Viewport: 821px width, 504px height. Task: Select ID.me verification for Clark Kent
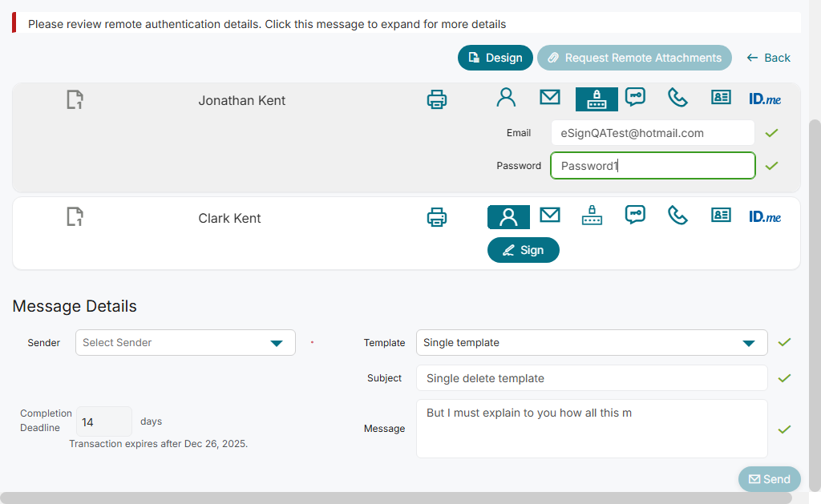(765, 216)
